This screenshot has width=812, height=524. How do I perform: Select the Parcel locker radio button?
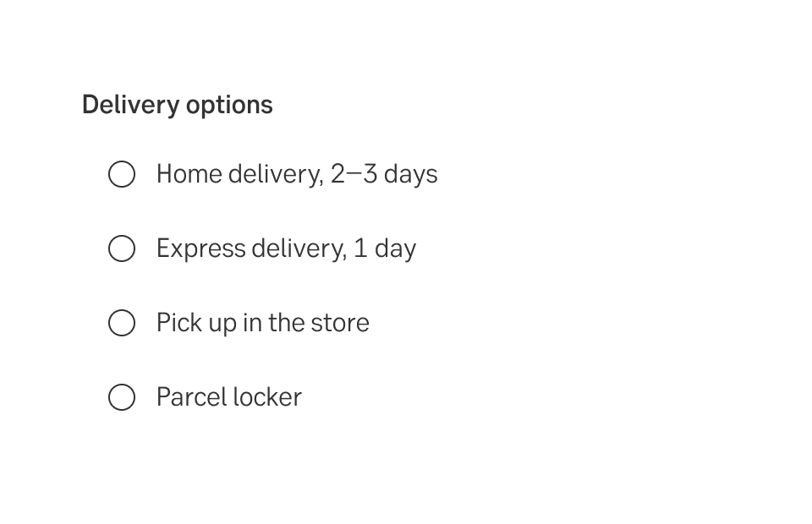click(x=122, y=397)
